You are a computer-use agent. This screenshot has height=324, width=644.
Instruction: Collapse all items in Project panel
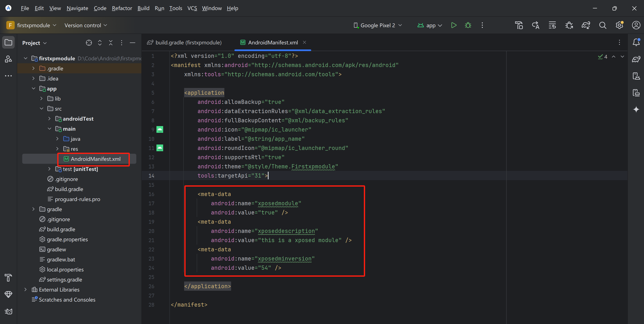pos(111,43)
